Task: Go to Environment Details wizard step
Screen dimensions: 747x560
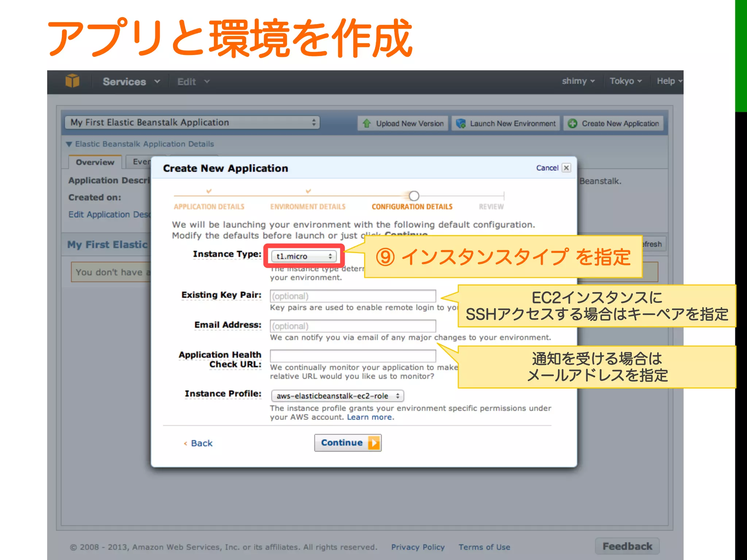Action: pyautogui.click(x=308, y=207)
